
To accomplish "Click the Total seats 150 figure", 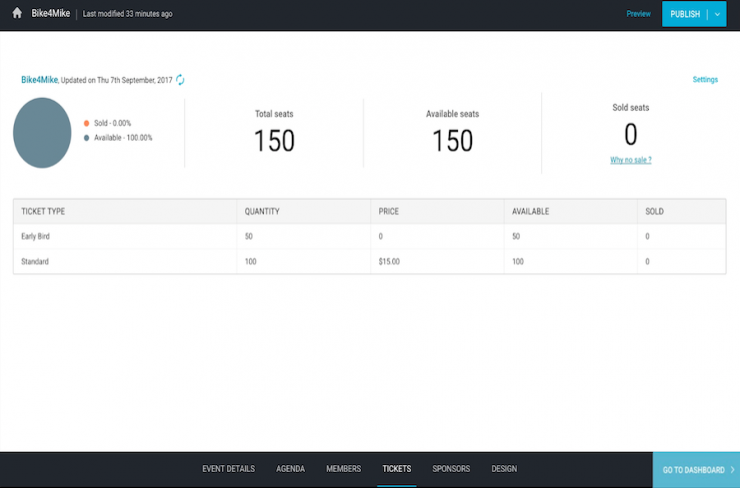I will [x=274, y=141].
